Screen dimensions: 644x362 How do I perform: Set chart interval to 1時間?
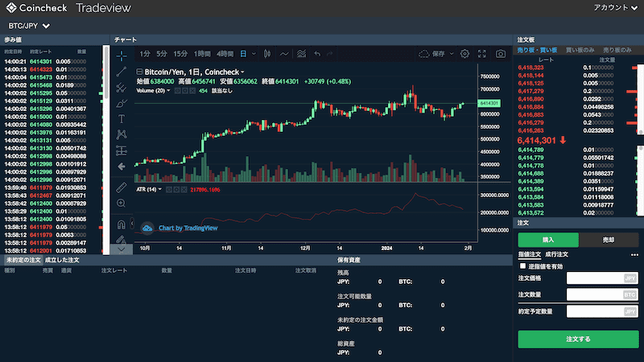click(202, 54)
